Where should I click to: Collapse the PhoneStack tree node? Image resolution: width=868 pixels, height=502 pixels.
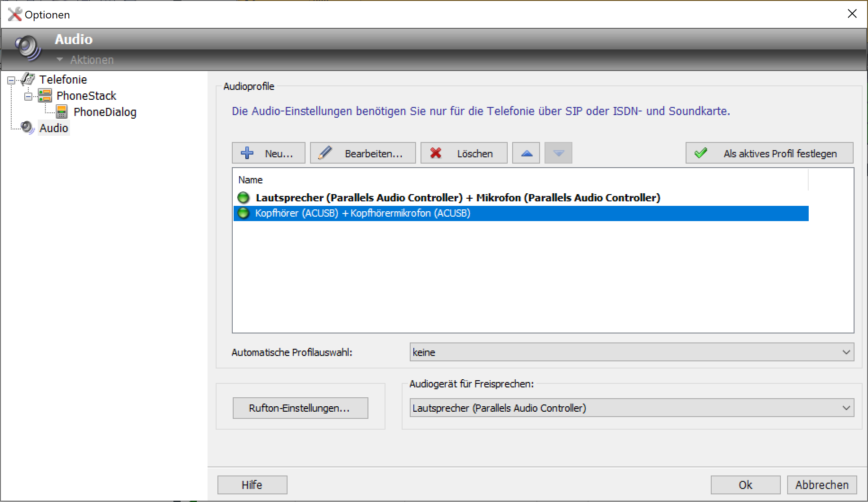click(28, 96)
